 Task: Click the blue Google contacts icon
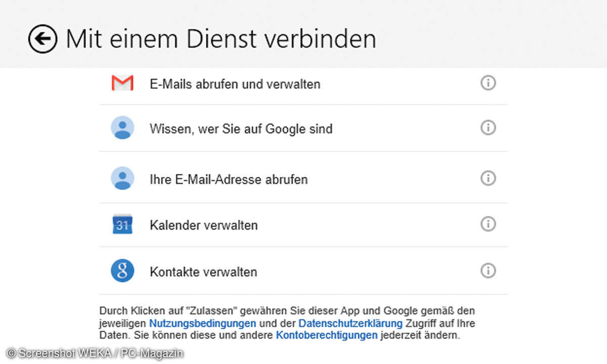pyautogui.click(x=122, y=271)
